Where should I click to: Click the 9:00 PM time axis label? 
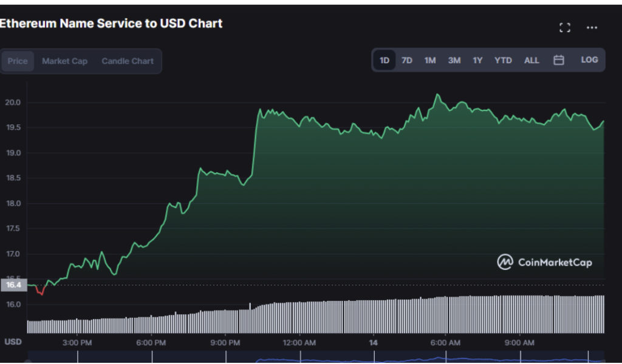pyautogui.click(x=225, y=343)
